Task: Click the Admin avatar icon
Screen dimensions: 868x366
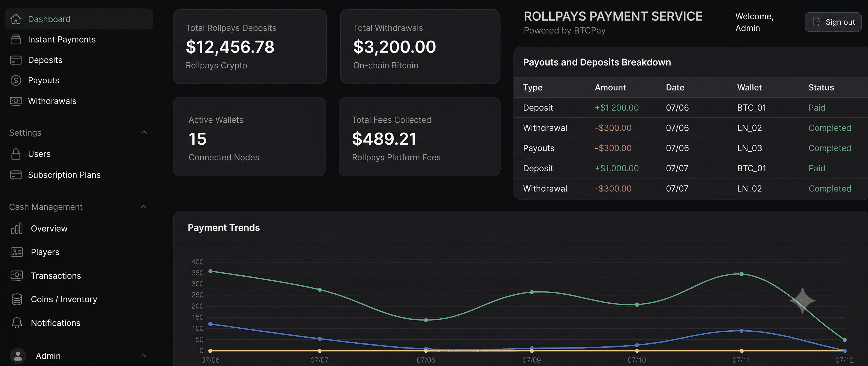Action: point(18,356)
